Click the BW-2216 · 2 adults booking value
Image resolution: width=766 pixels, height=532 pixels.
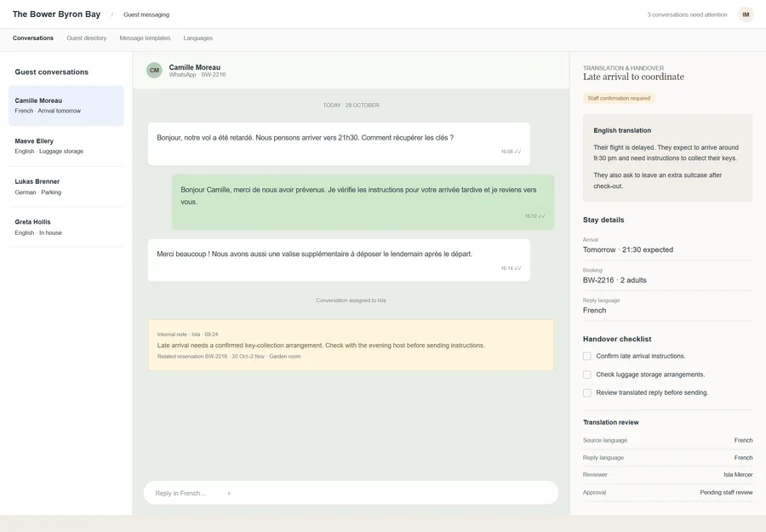pos(615,280)
